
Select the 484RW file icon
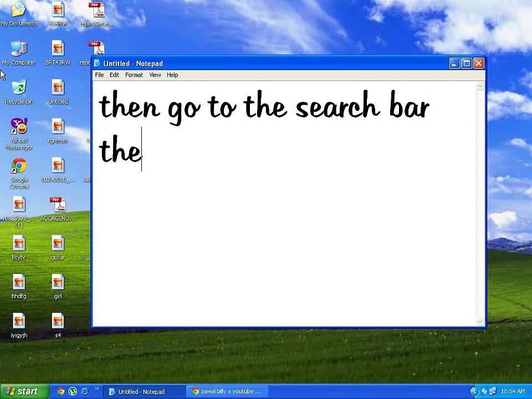click(x=58, y=13)
